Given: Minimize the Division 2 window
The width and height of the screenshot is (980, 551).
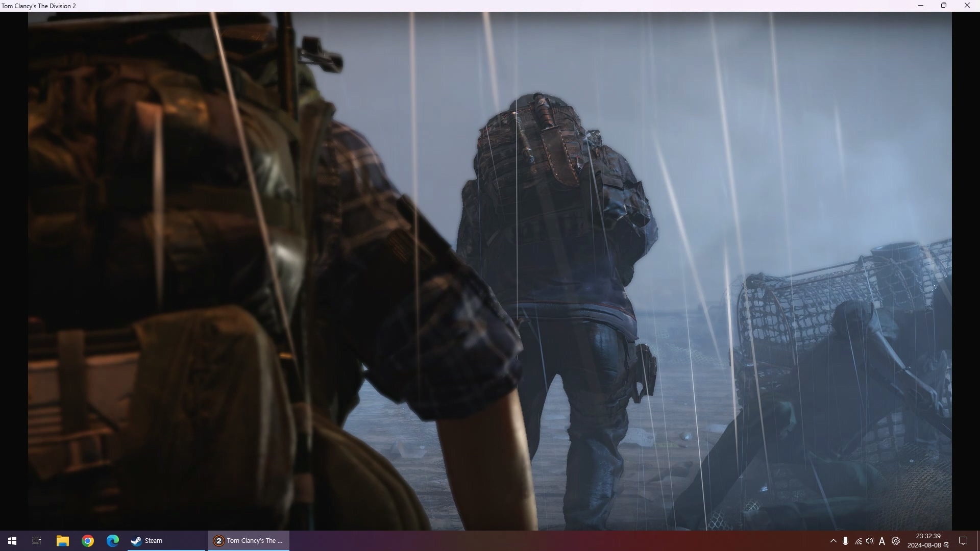Looking at the screenshot, I should pos(921,6).
